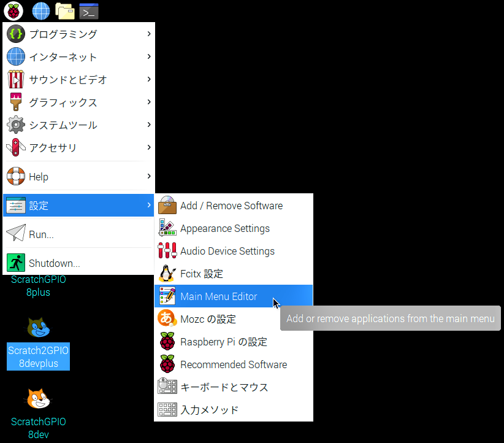504x443 pixels.
Task: Launch Recommended Software
Action: coord(234,364)
